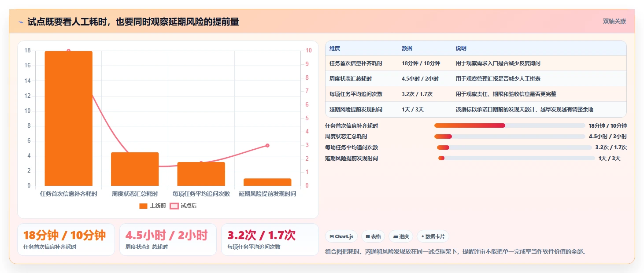644x273 pixels.
Task: Click the 数据卡片 tag
Action: coord(433,236)
